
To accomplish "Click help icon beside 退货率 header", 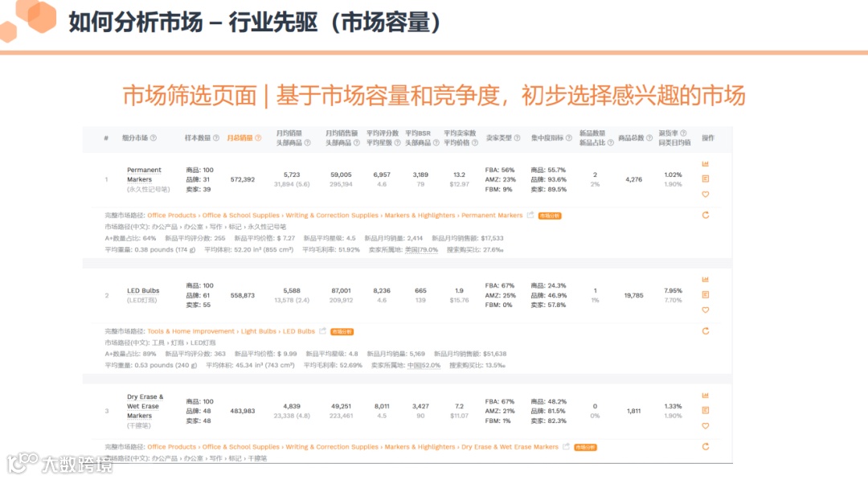I will [683, 133].
